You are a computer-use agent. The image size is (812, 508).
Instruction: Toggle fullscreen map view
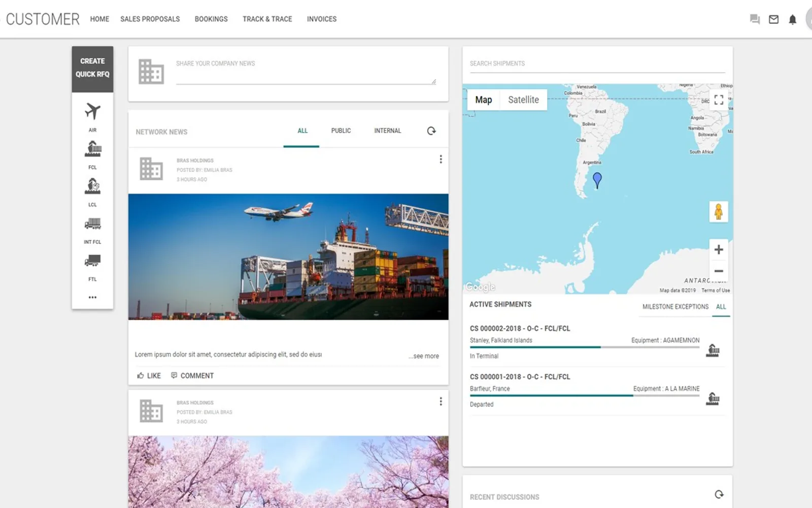719,100
